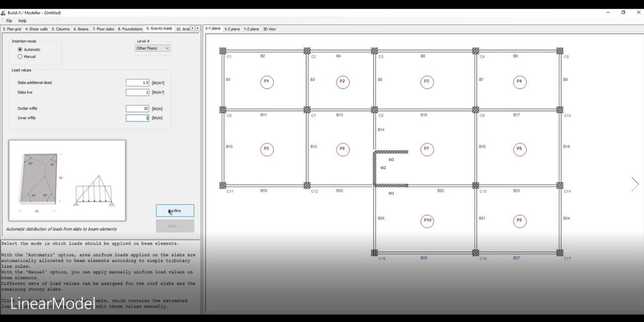Minimize the Build-X Modeller window
644x322 pixels.
click(608, 12)
